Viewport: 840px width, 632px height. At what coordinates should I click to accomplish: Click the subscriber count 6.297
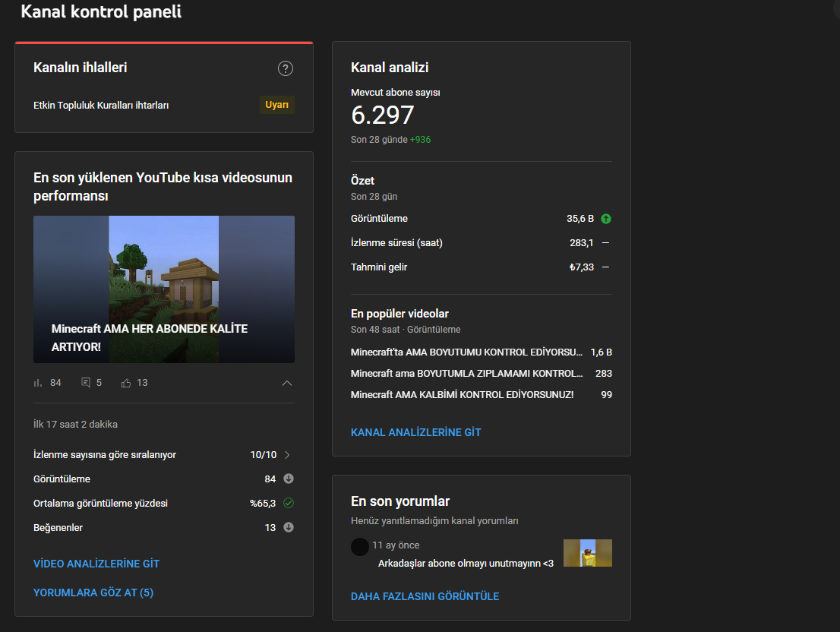coord(383,115)
